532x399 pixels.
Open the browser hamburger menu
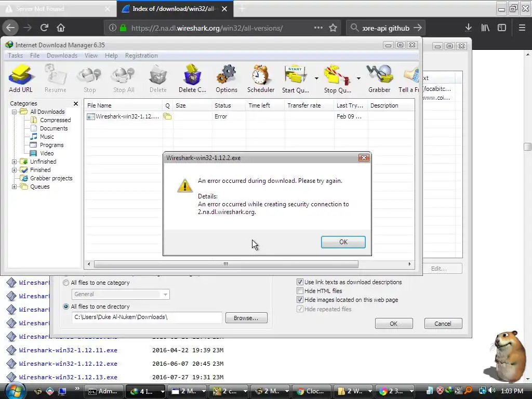click(522, 28)
